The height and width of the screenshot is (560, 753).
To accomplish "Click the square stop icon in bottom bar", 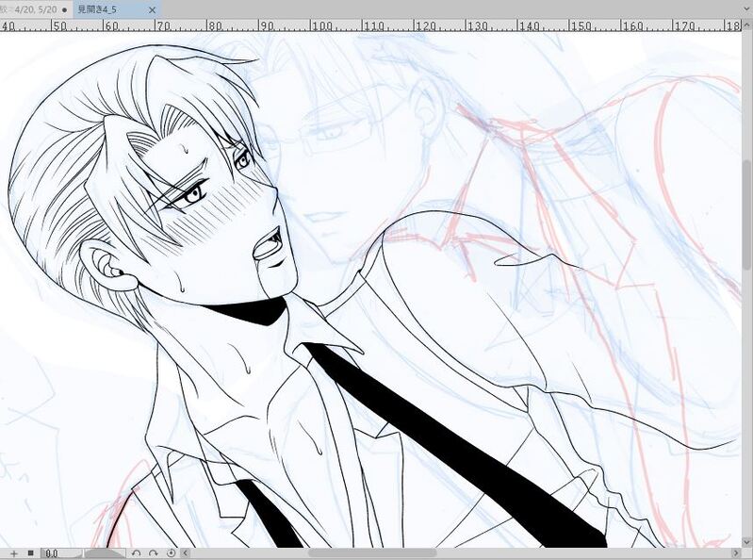I will point(31,553).
